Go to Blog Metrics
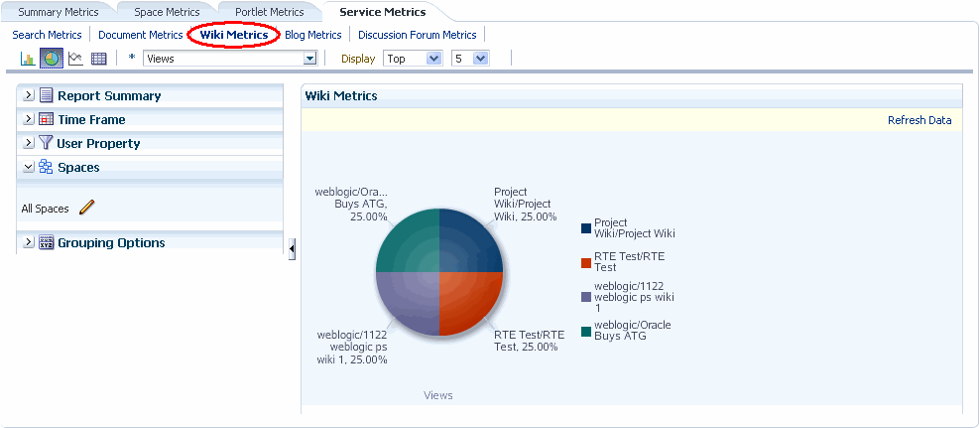Screen dimensions: 980x428 (x=313, y=35)
